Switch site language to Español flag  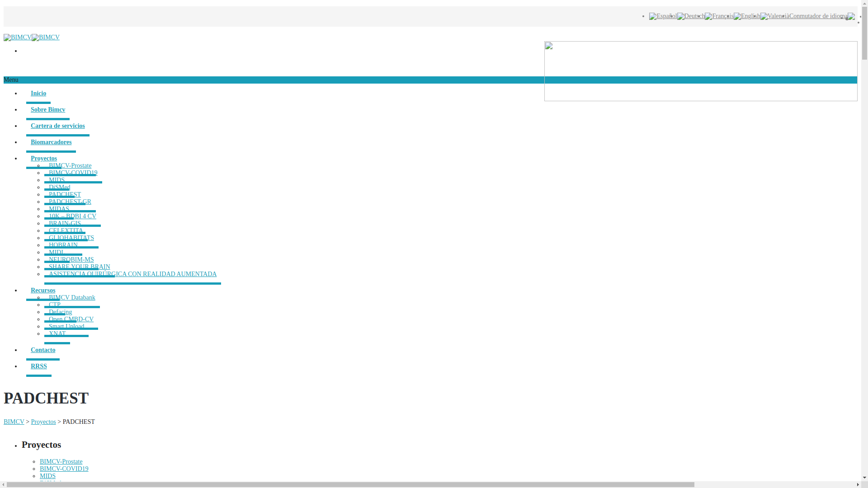click(663, 16)
